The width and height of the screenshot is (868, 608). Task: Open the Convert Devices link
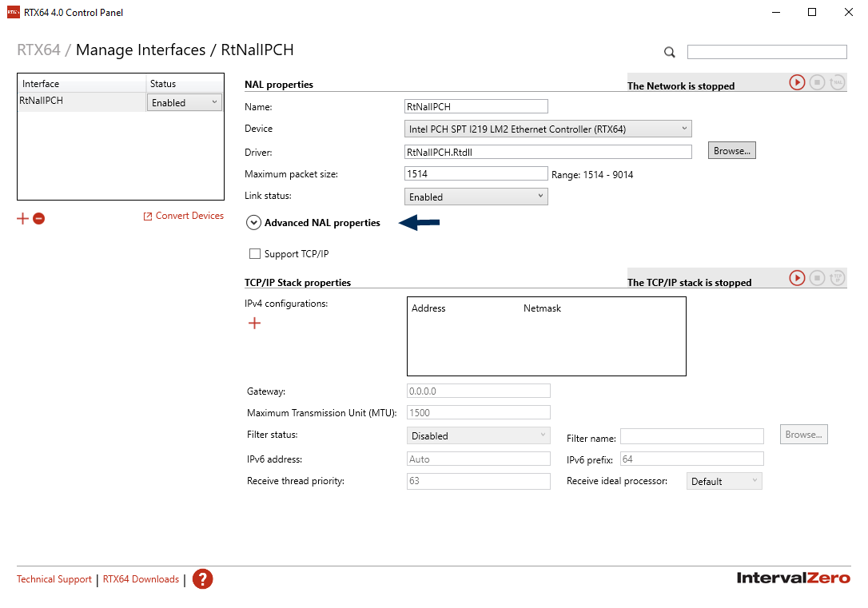coord(184,216)
